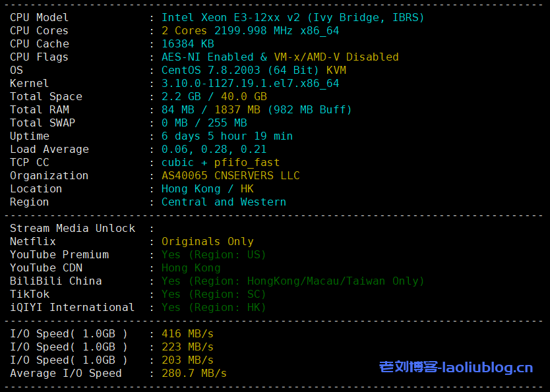Click the Load Average label
Screen dimensions: 550x392
coord(49,150)
